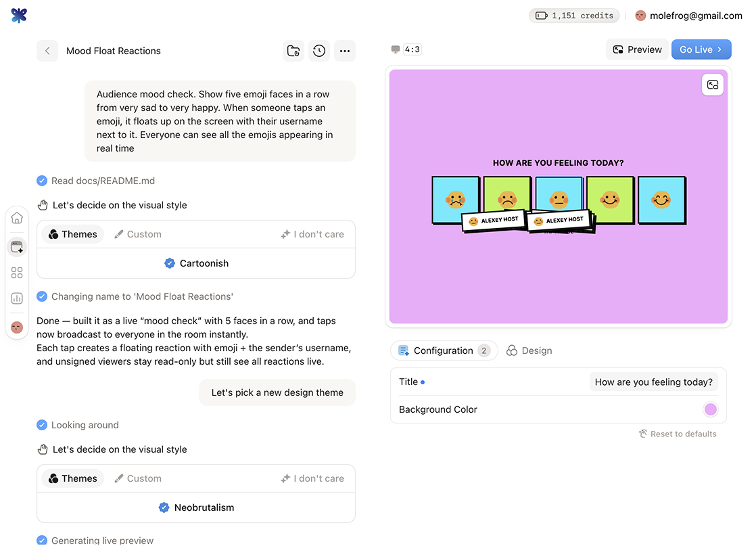
Task: Open the apps grid icon in sidebar
Action: pyautogui.click(x=16, y=273)
